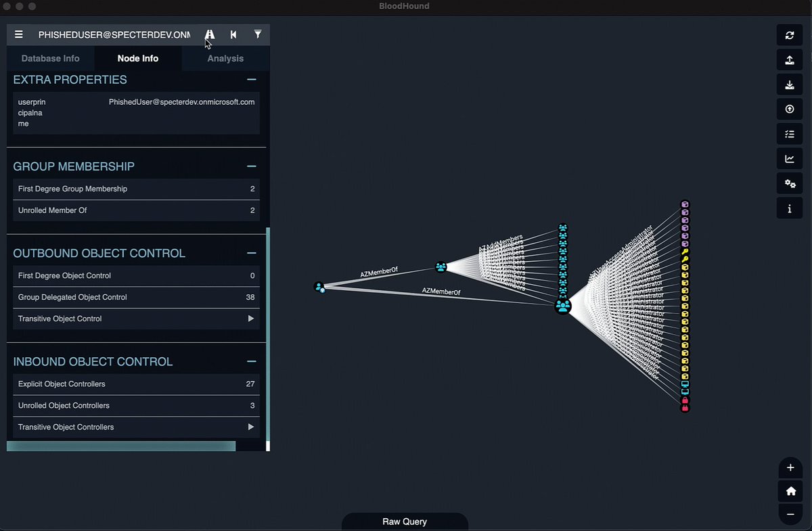Select the intermediate group node on graph
Screen dimensions: 812x531
click(441, 267)
